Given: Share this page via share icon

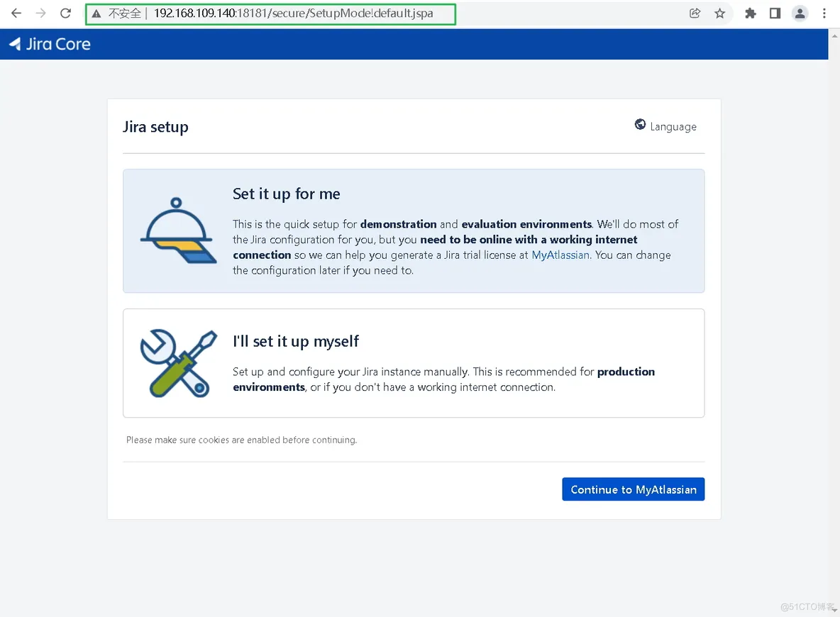Looking at the screenshot, I should coord(695,13).
